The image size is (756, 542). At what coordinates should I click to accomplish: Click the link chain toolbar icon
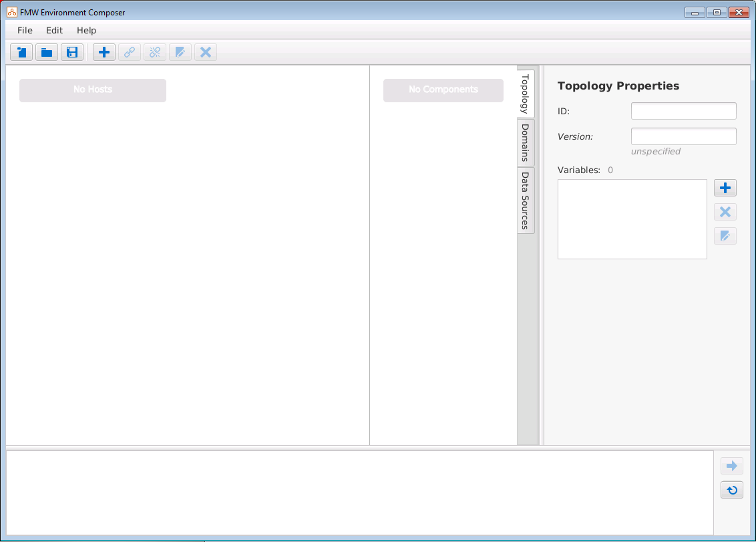click(x=130, y=52)
